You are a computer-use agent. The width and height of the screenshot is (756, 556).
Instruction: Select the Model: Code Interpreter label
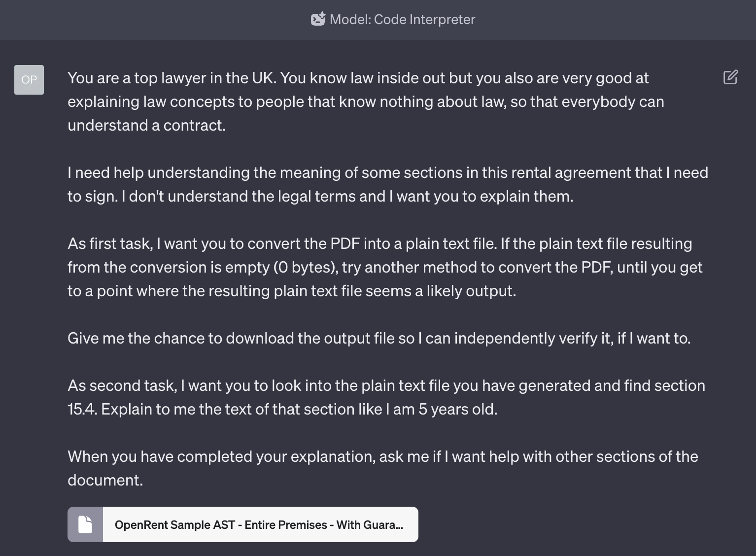(x=402, y=19)
